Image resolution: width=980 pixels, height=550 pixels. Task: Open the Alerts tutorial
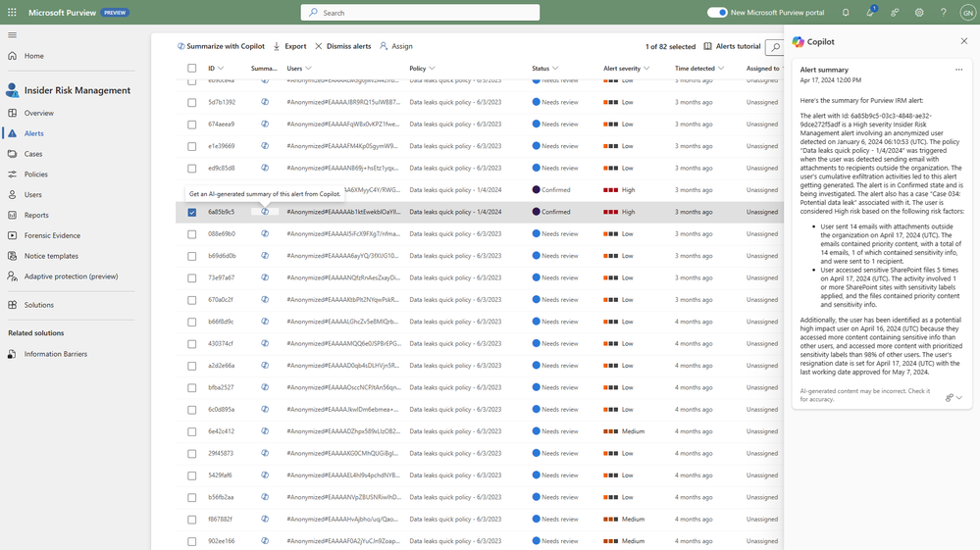coord(732,46)
